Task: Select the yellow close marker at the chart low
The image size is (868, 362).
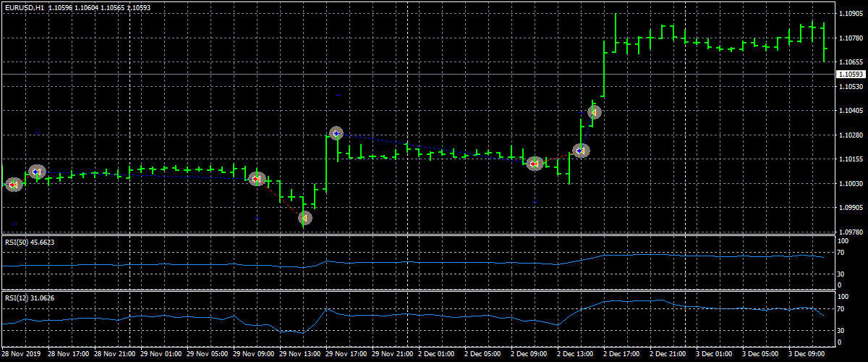Action: tap(305, 217)
